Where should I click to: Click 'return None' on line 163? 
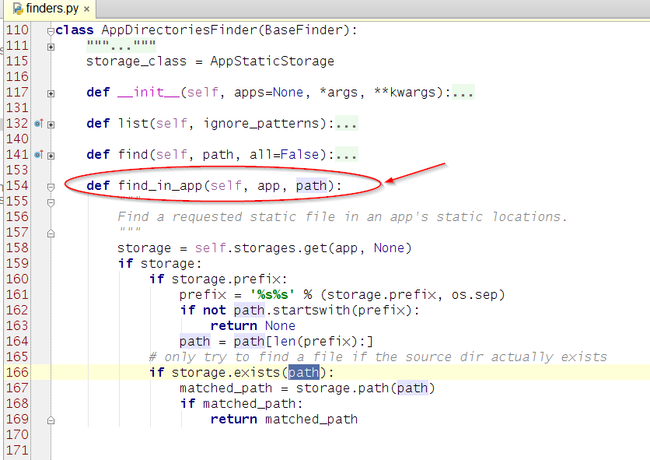(253, 326)
